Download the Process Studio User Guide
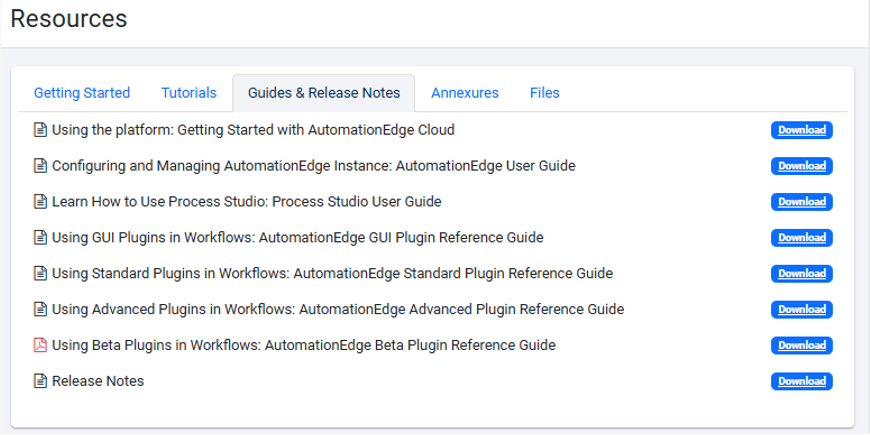 pyautogui.click(x=802, y=202)
